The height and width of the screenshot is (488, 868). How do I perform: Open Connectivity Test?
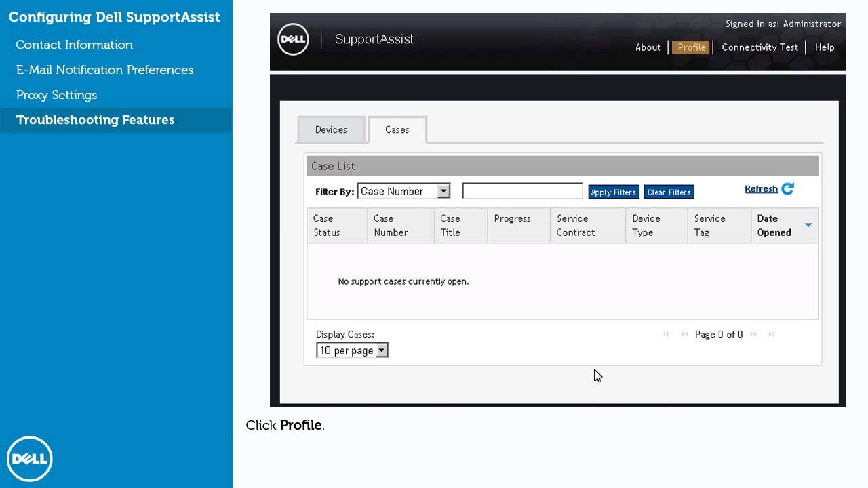[759, 47]
